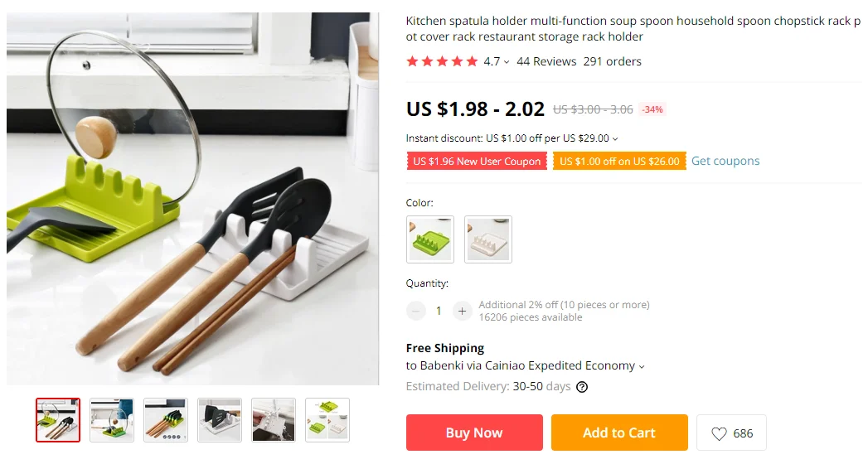View the fourth thumbnail showing black spatula holder
The height and width of the screenshot is (464, 868).
pyautogui.click(x=220, y=420)
